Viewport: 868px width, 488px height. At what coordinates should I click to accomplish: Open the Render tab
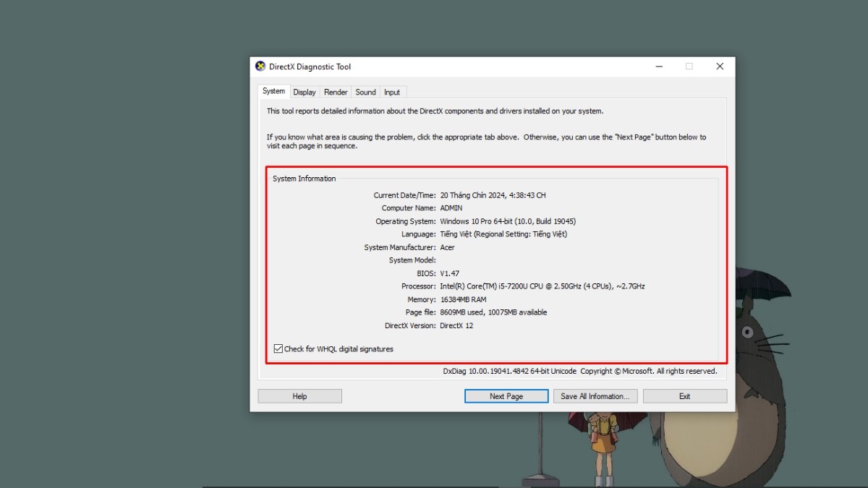click(x=336, y=92)
